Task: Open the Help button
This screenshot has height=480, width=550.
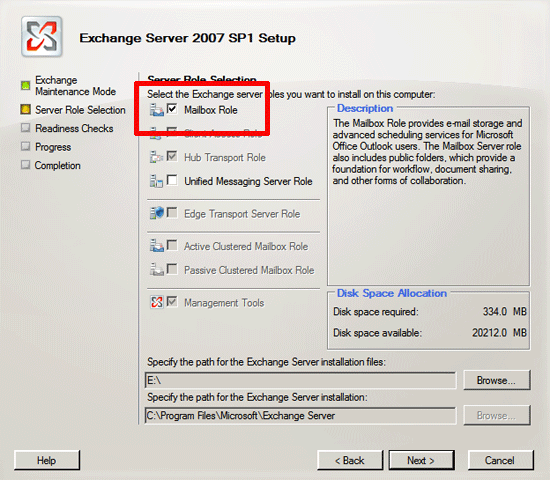Action: (x=47, y=460)
